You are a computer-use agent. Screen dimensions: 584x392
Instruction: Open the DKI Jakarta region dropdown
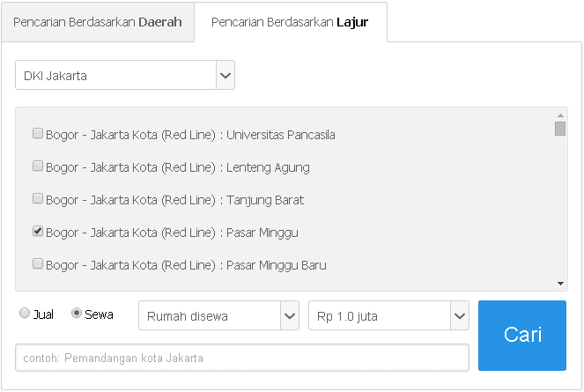click(x=115, y=76)
